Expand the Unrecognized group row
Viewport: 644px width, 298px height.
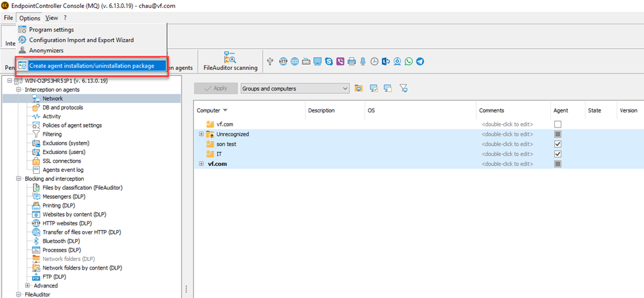[x=201, y=134]
